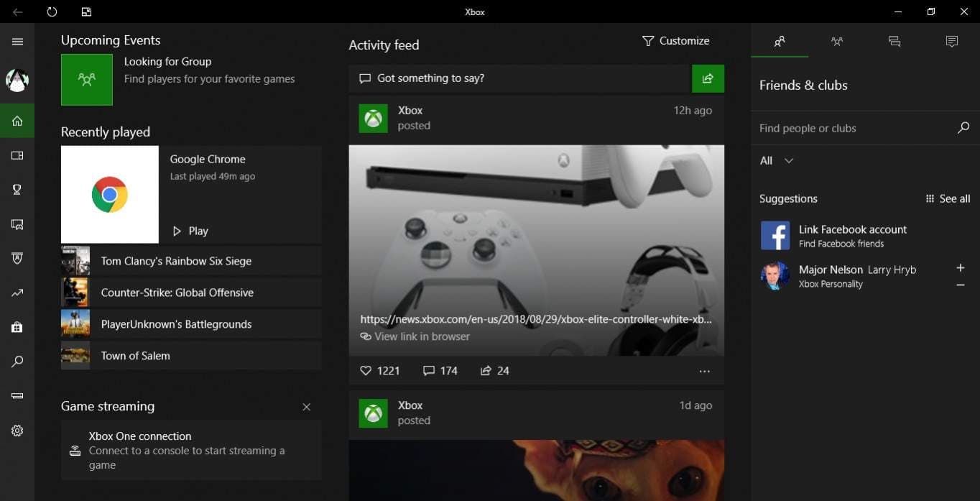Share the post showing 24 shares

[x=494, y=371]
